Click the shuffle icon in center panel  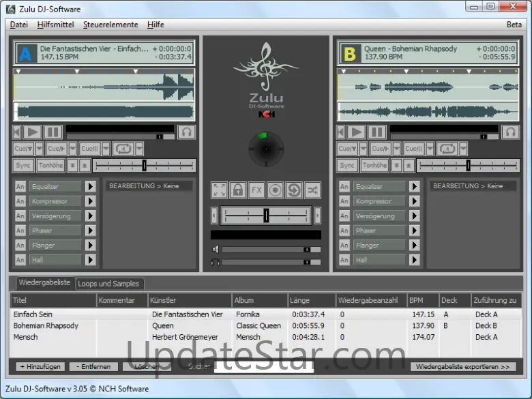(312, 190)
